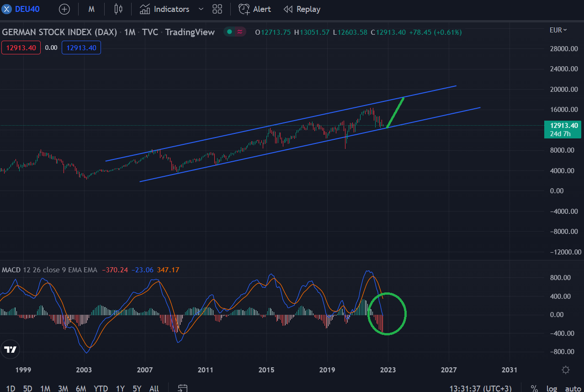Click the 2023 label on time axis
The height and width of the screenshot is (392, 584).
point(388,370)
